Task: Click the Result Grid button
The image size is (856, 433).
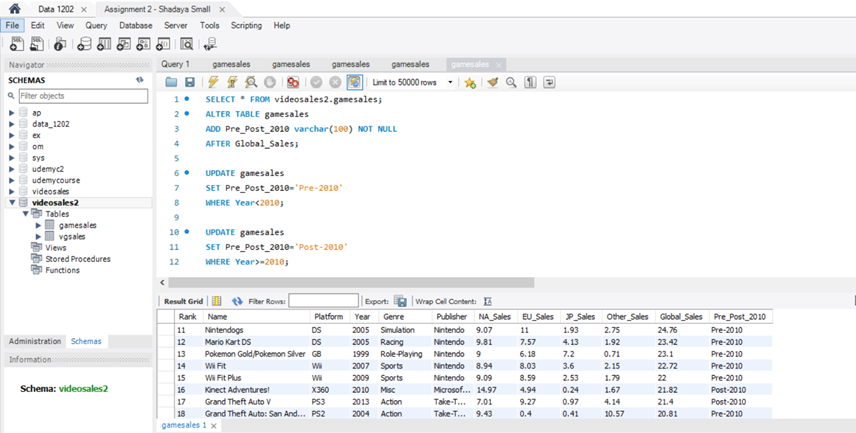Action: (x=183, y=301)
